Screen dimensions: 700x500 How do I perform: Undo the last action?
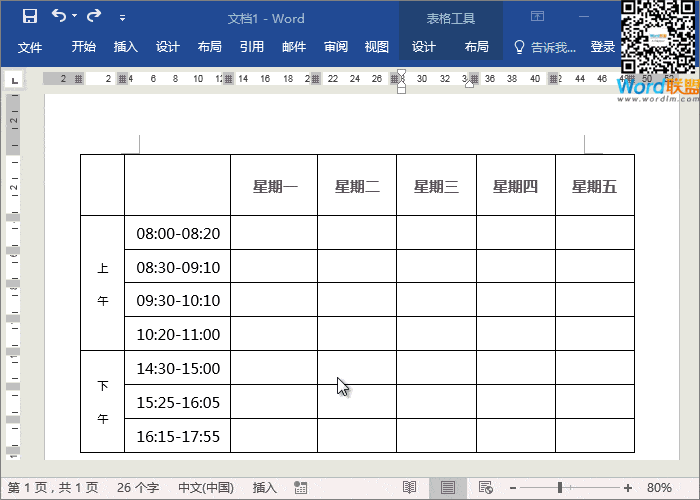coord(59,16)
